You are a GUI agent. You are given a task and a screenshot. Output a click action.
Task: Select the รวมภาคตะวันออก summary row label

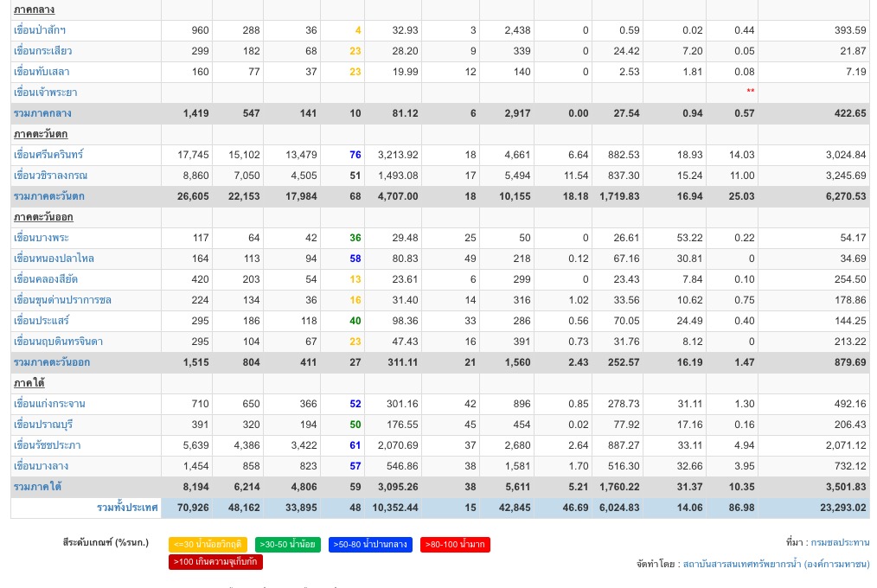[51, 362]
